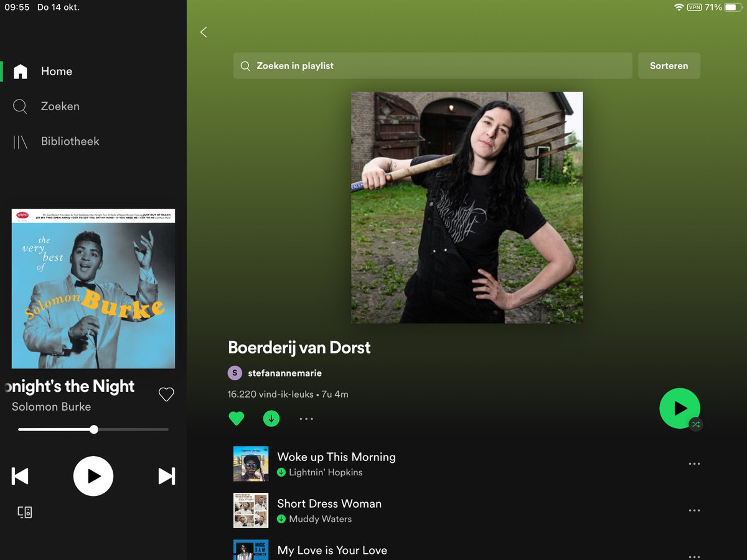
Task: Open the connect devices icon
Action: click(25, 512)
